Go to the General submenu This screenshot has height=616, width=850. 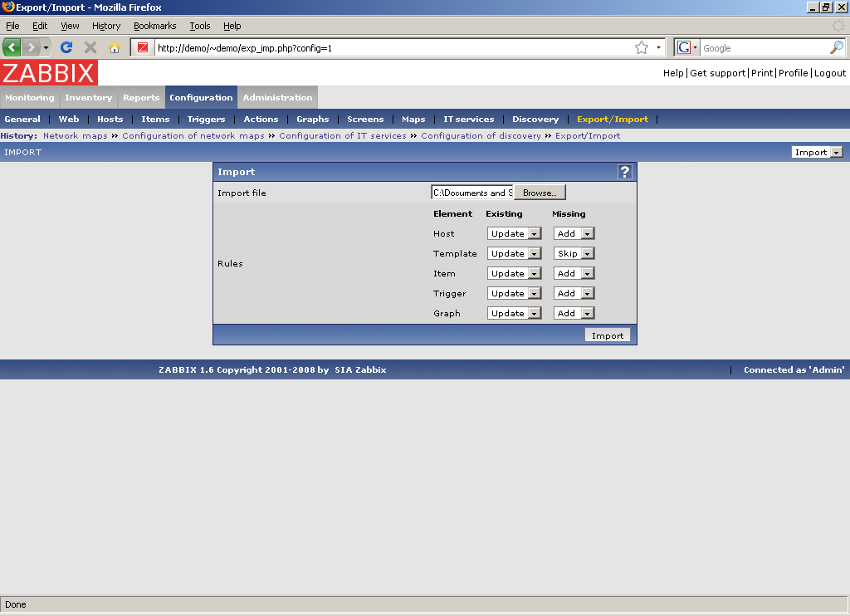pyautogui.click(x=22, y=120)
